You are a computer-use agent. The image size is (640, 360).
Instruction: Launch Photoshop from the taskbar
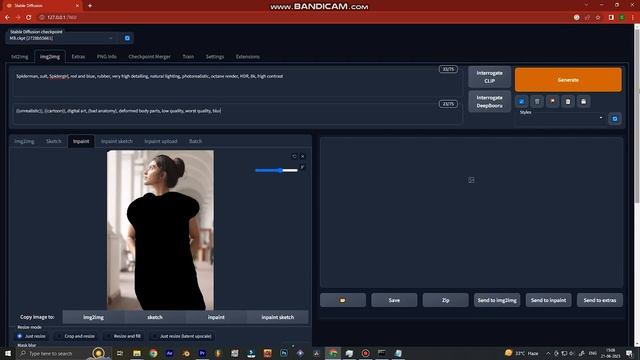(x=284, y=353)
